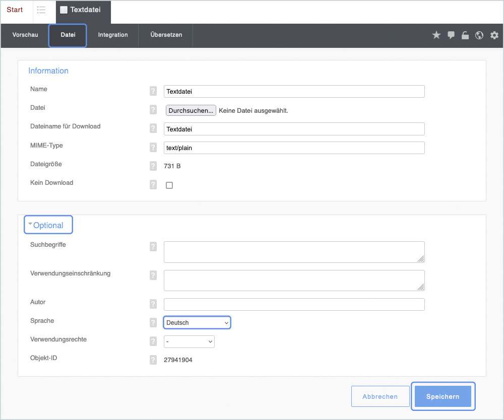Click the Speichern button

[443, 396]
